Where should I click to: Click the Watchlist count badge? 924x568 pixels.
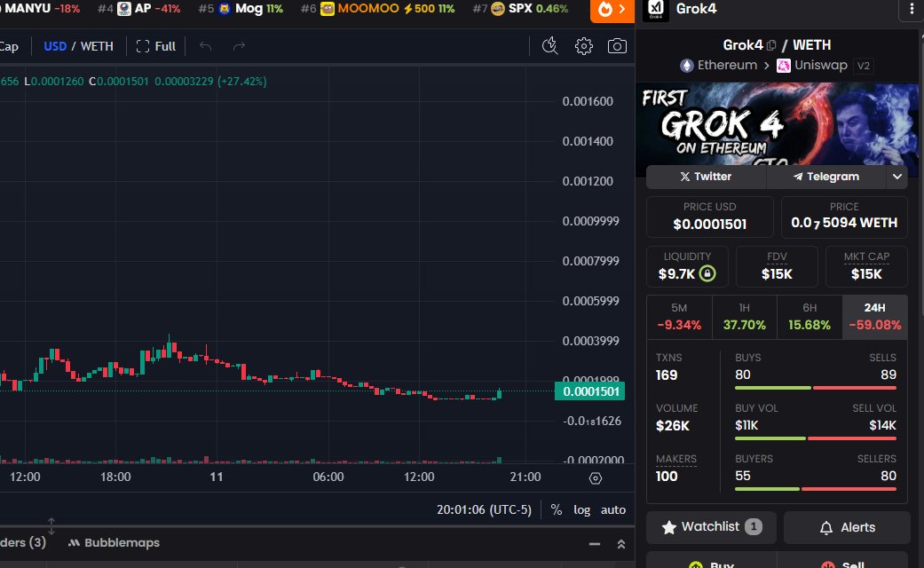tap(753, 527)
